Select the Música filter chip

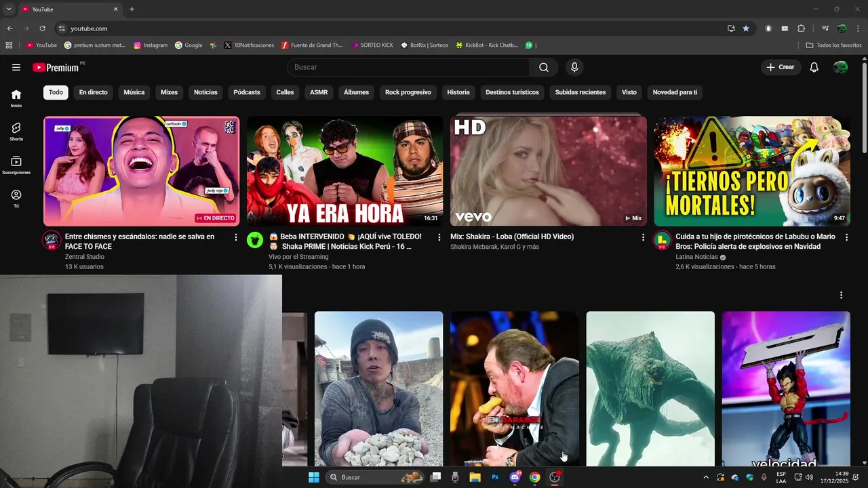(134, 92)
